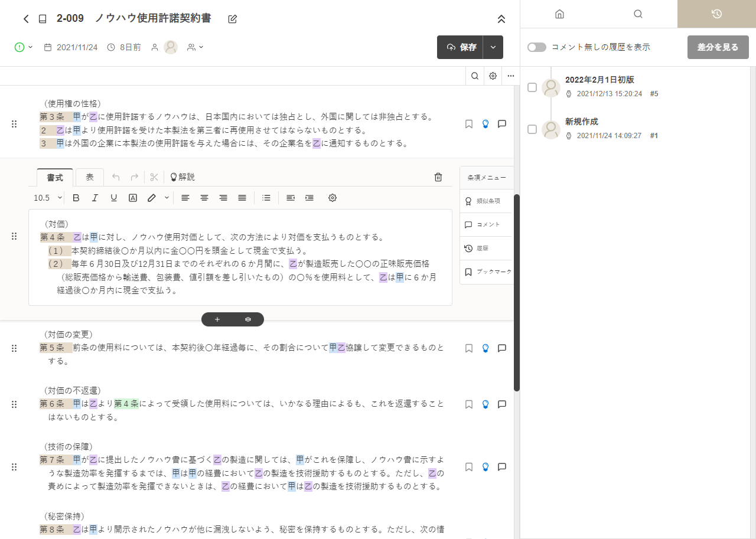Viewport: 756px width, 539px height.
Task: Delete the 第4条 block with the trash icon
Action: click(438, 177)
